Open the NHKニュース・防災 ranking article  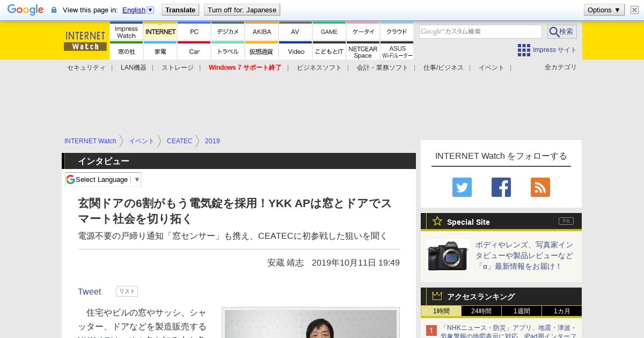(508, 331)
